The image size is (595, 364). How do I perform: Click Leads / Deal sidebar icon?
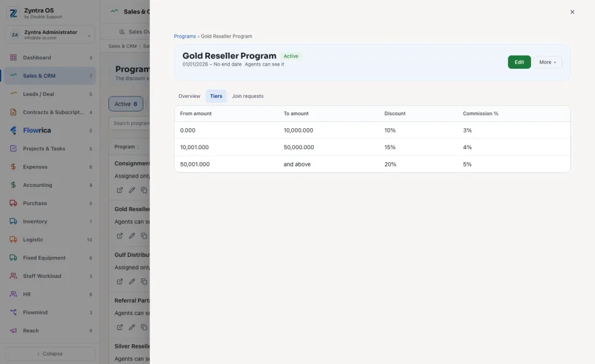[13, 93]
